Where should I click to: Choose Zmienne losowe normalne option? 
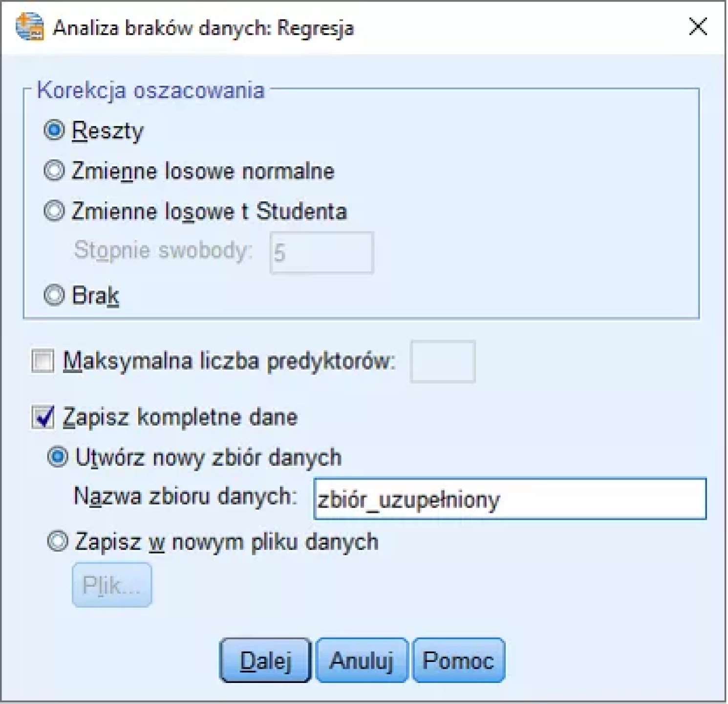[x=54, y=171]
